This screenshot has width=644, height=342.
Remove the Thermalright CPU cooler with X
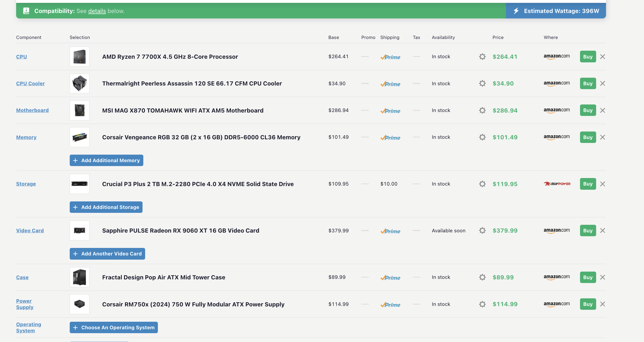tap(602, 83)
